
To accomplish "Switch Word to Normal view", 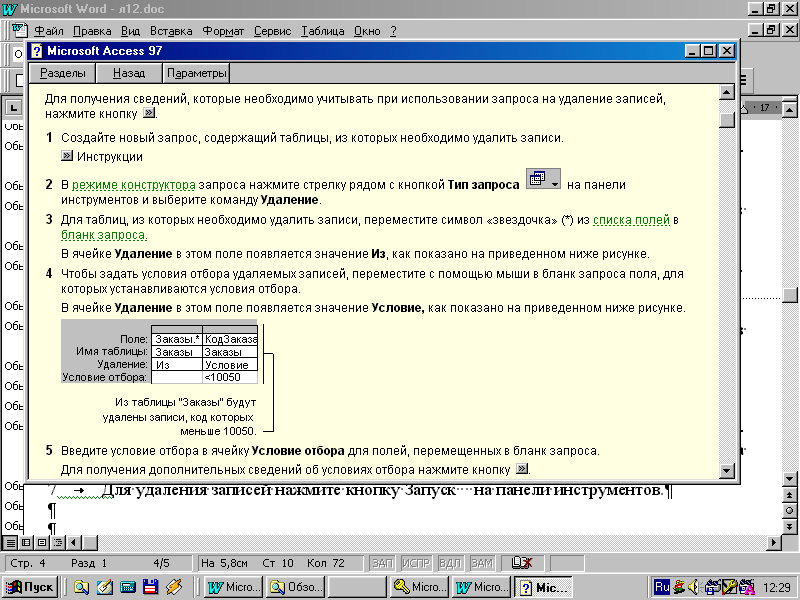I will 11,542.
